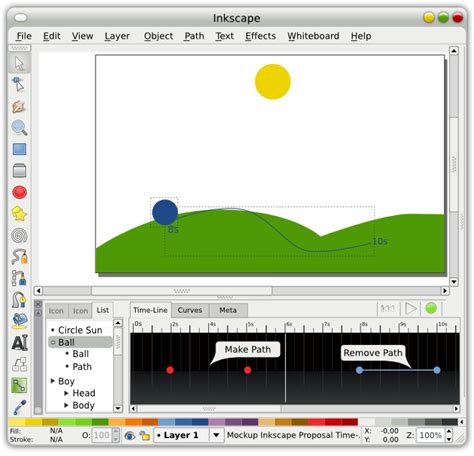Click the timeline record green button

[431, 308]
